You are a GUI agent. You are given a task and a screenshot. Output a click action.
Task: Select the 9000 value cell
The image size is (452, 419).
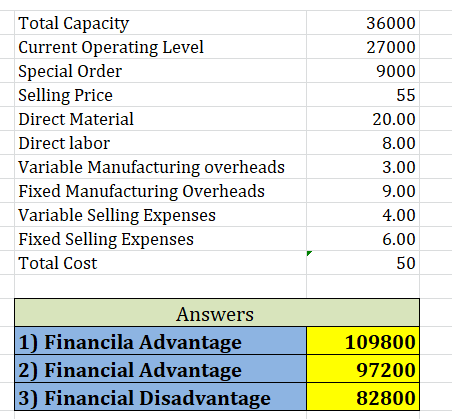pos(363,71)
